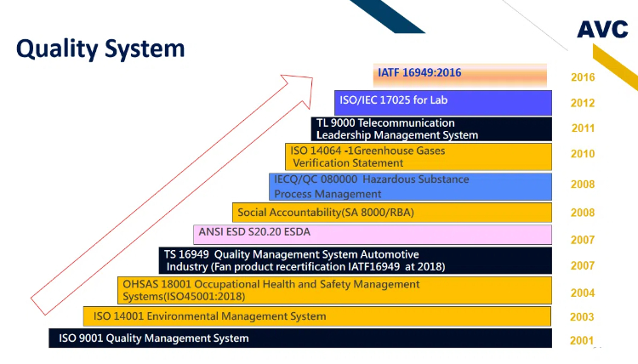Select the IECQ/QC 080000 Hazardous Substance bar
Image resolution: width=638 pixels, height=364 pixels.
point(410,186)
